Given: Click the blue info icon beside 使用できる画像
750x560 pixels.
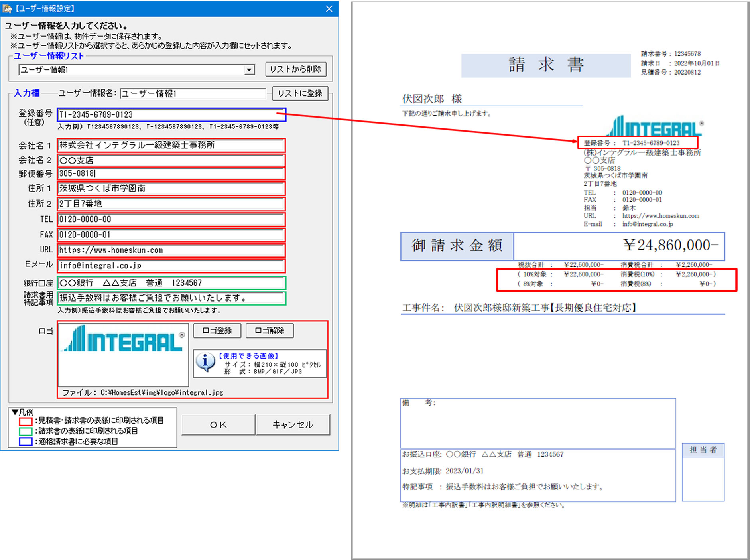Looking at the screenshot, I should 205,362.
